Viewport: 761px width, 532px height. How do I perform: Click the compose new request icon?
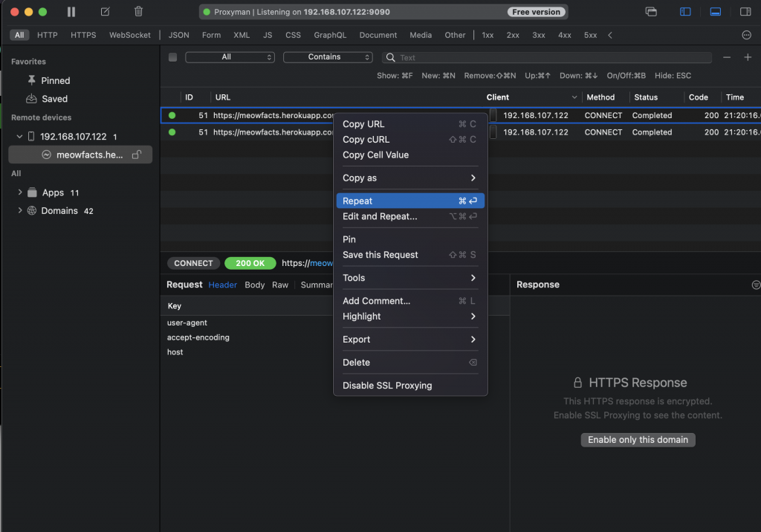105,12
